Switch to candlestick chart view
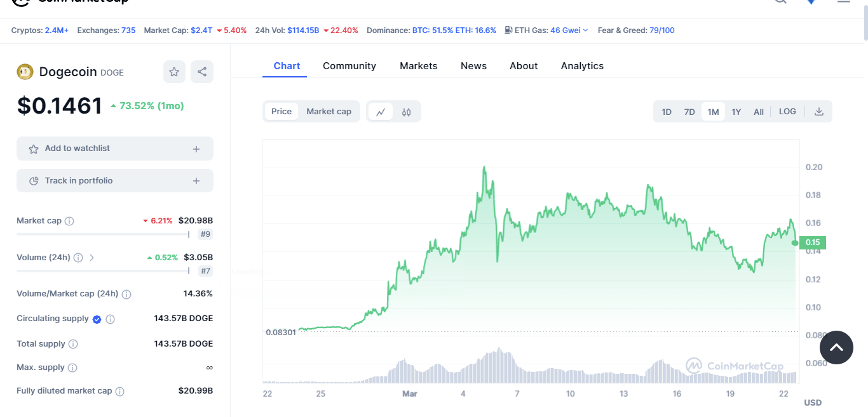Image resolution: width=868 pixels, height=417 pixels. pos(407,112)
